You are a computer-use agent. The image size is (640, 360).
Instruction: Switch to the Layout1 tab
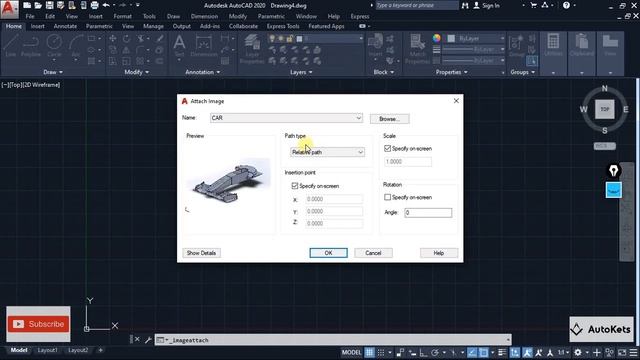pos(48,350)
